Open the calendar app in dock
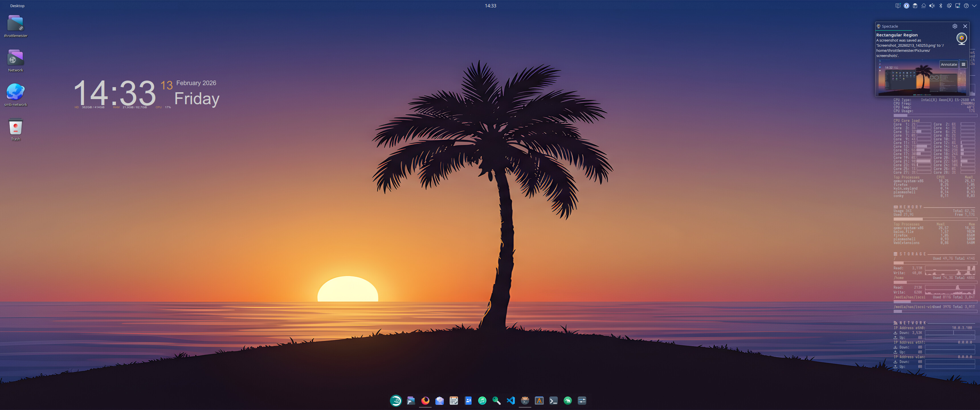Image resolution: width=980 pixels, height=410 pixels. click(x=454, y=401)
